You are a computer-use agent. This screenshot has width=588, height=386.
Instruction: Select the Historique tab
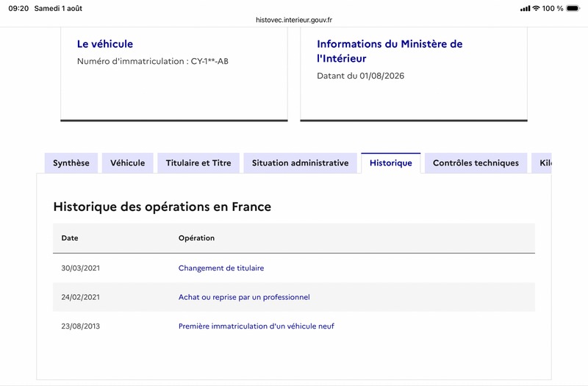[391, 162]
